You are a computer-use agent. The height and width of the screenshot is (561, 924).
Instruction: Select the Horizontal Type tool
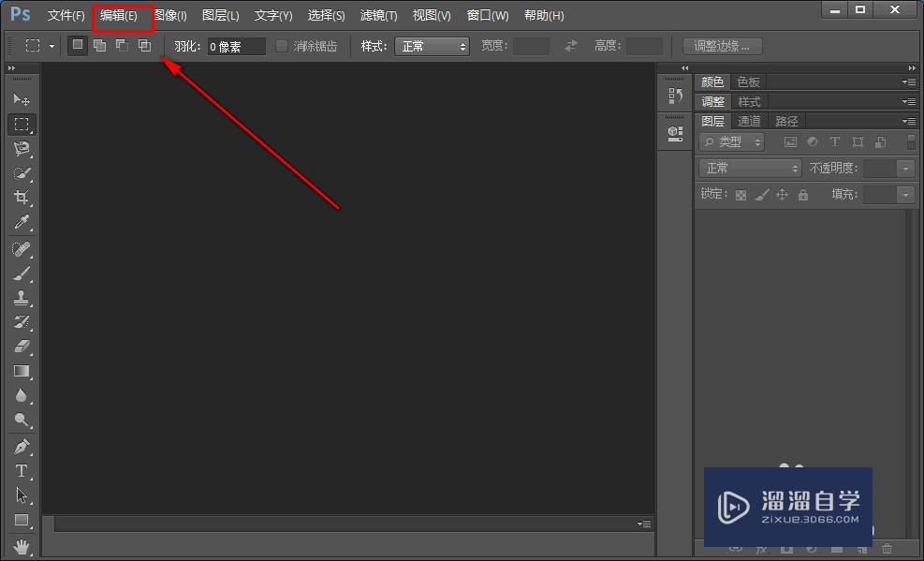tap(22, 471)
